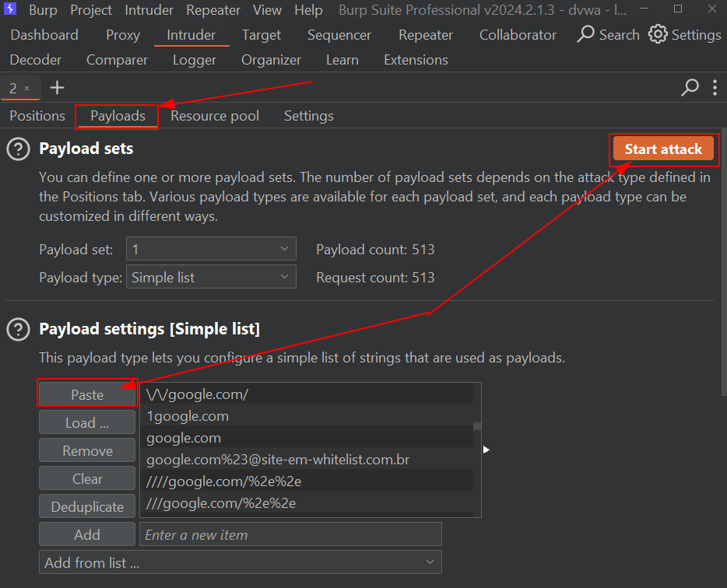Close Intruder tab 2 with the x
This screenshot has width=727, height=588.
(x=26, y=89)
